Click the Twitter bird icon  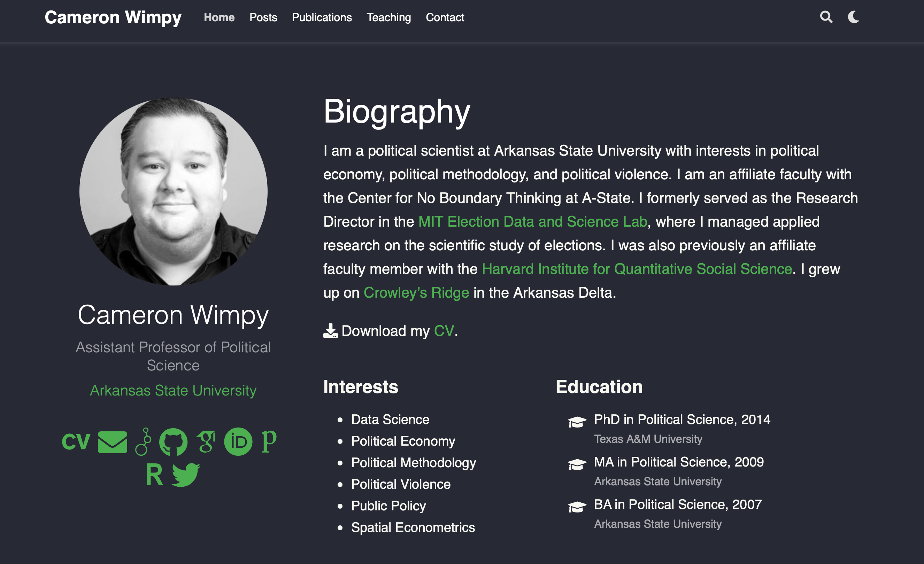click(186, 475)
